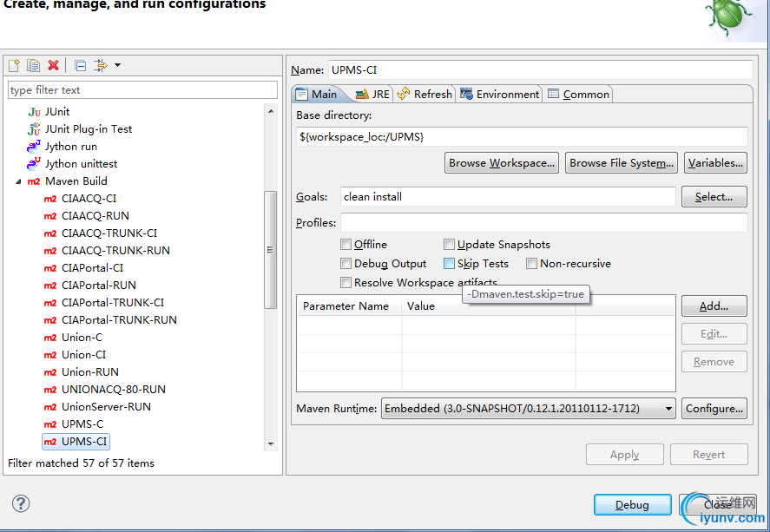Select CIAPortal-TRUNK-CI configuration
770x532 pixels.
104,302
